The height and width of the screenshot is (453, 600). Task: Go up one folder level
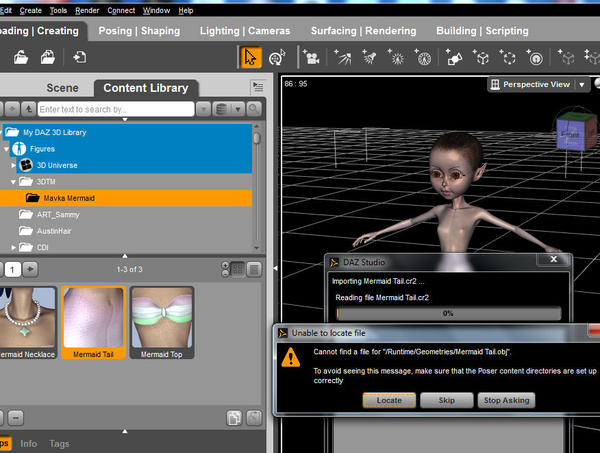tap(29, 109)
